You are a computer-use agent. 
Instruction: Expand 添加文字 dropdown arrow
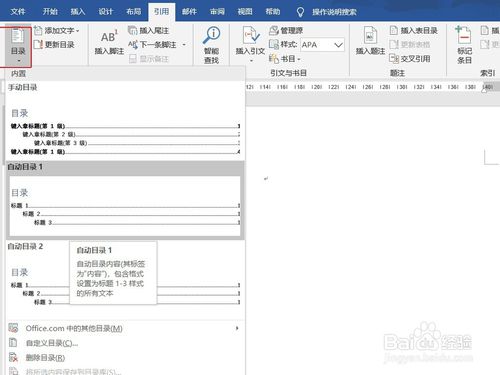pyautogui.click(x=78, y=31)
